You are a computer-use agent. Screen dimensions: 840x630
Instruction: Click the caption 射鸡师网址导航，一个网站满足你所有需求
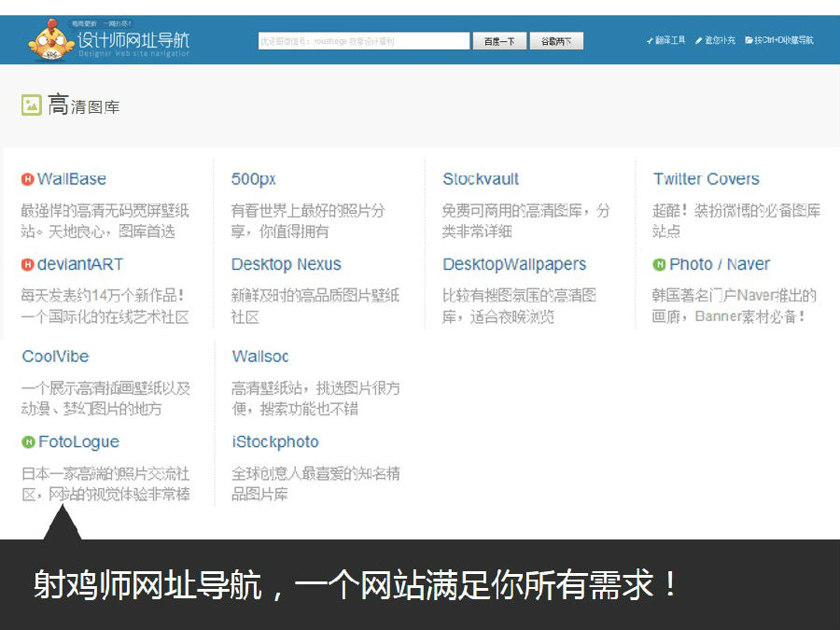pyautogui.click(x=356, y=585)
